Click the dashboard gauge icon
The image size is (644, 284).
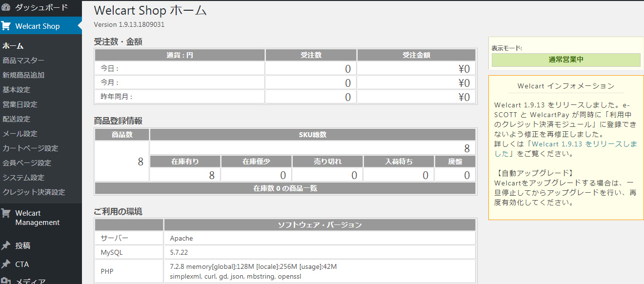coord(6,7)
